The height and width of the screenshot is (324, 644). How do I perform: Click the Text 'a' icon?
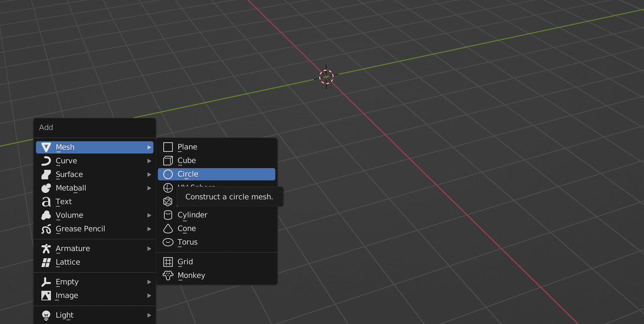pyautogui.click(x=46, y=201)
